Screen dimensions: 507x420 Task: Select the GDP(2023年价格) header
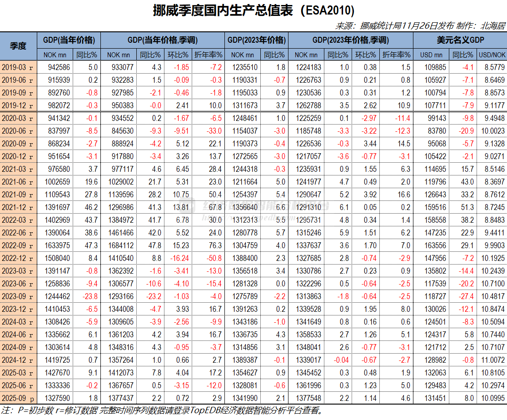point(257,40)
